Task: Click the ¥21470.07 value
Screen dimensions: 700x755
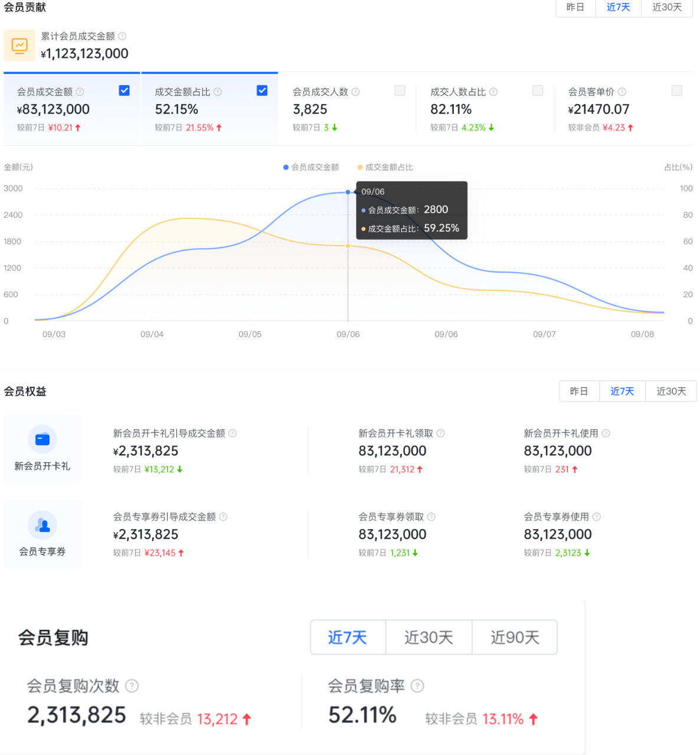Action: pyautogui.click(x=598, y=109)
